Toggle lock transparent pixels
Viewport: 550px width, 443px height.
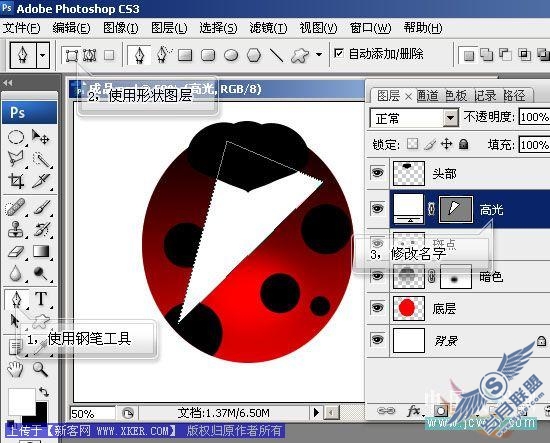click(x=412, y=144)
